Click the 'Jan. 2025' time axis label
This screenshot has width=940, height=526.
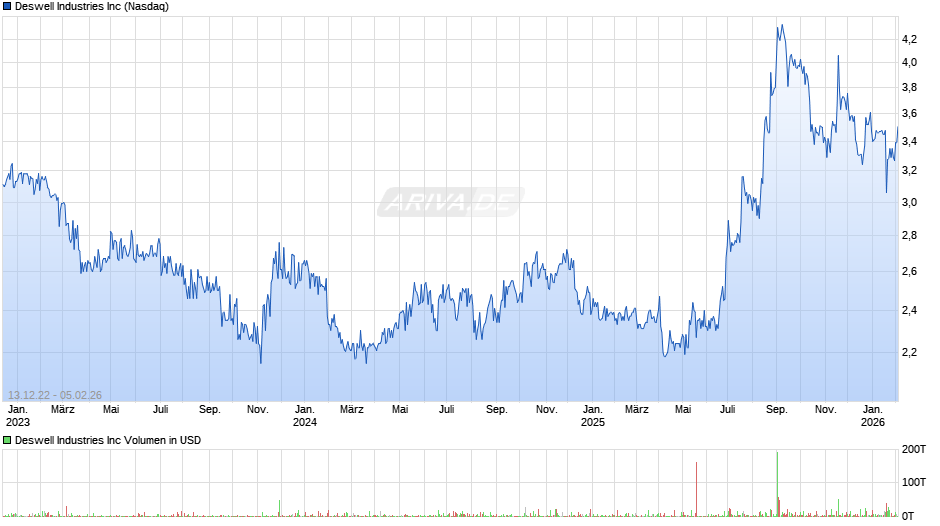point(592,416)
